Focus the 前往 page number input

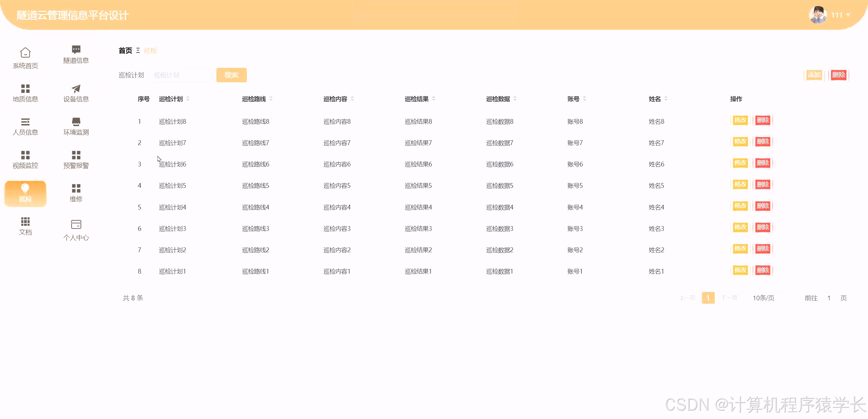click(829, 298)
